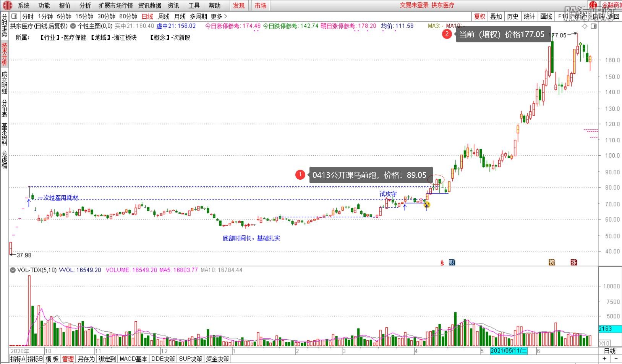Click the 一次性医用耗材 chart annotation

tap(58, 198)
